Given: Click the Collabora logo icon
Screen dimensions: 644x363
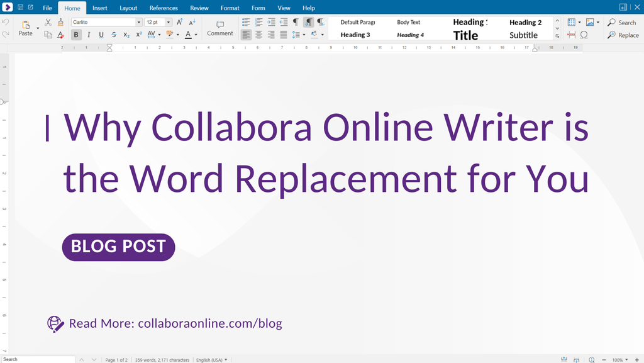Looking at the screenshot, I should (x=8, y=7).
